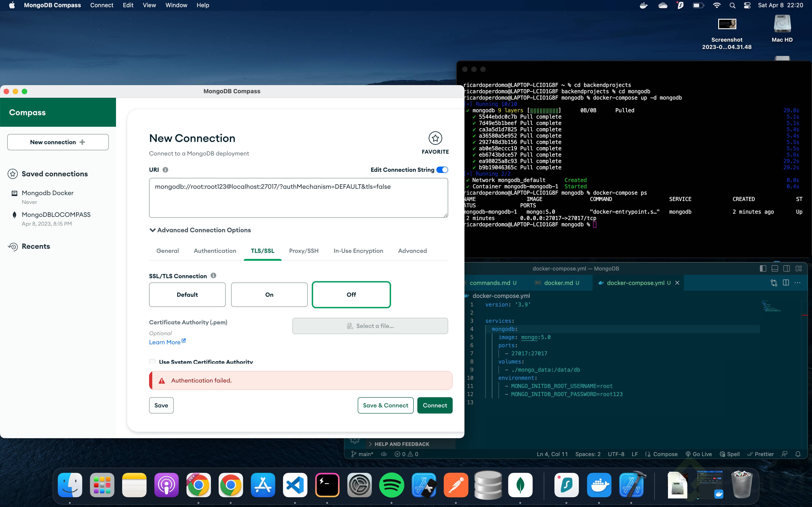Open the MongoDBLOCOMPASS saved connection
The image size is (812, 507).
click(x=56, y=215)
